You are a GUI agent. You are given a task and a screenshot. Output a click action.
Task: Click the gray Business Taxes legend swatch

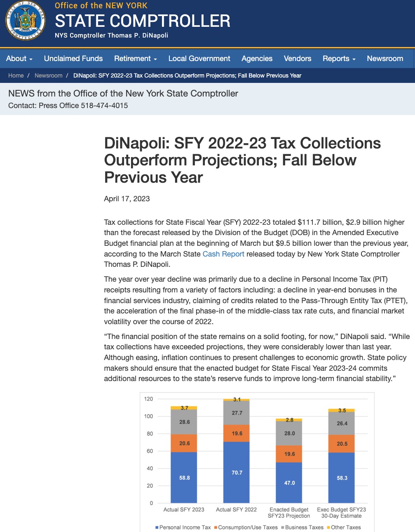(283, 527)
